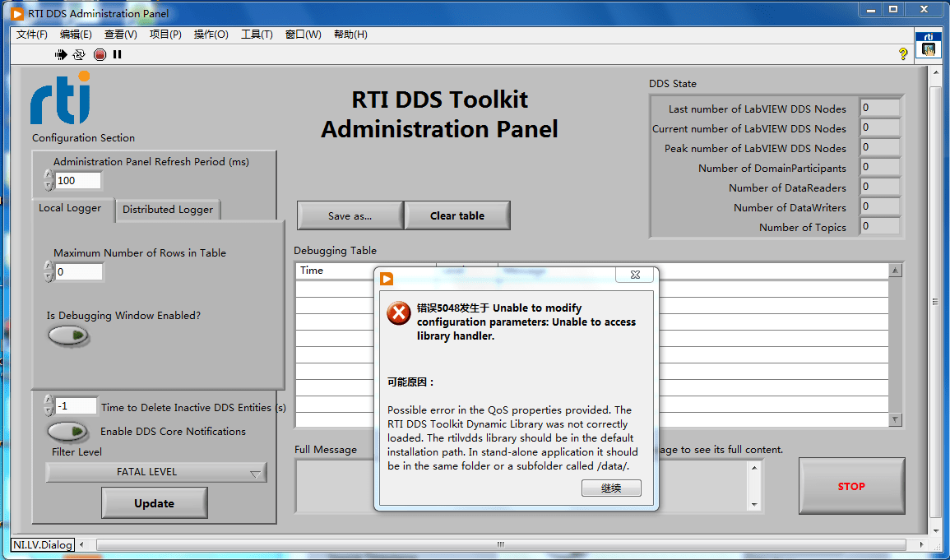
Task: Click the Number of Topics value
Action: (880, 226)
